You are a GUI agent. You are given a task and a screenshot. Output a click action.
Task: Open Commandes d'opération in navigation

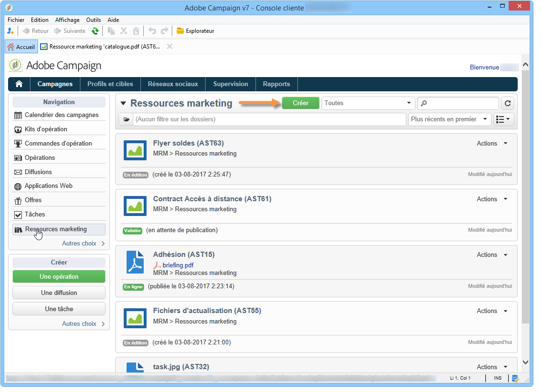point(59,143)
